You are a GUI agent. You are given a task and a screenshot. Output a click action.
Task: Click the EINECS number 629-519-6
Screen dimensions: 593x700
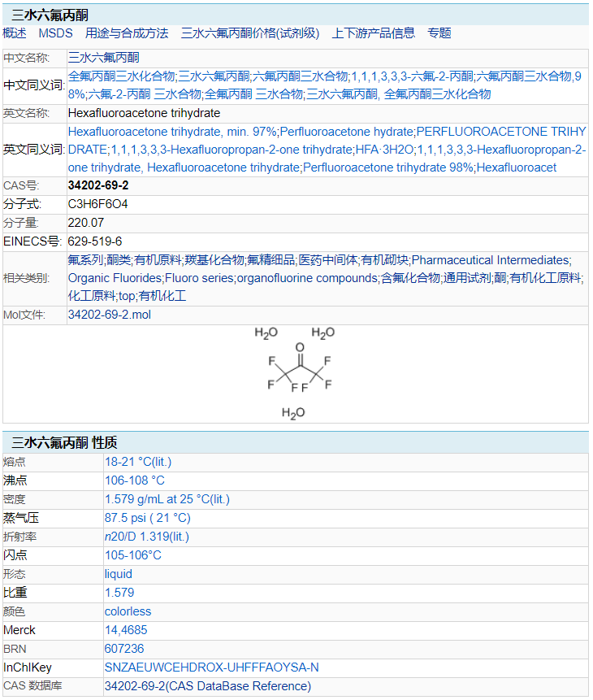pos(94,241)
